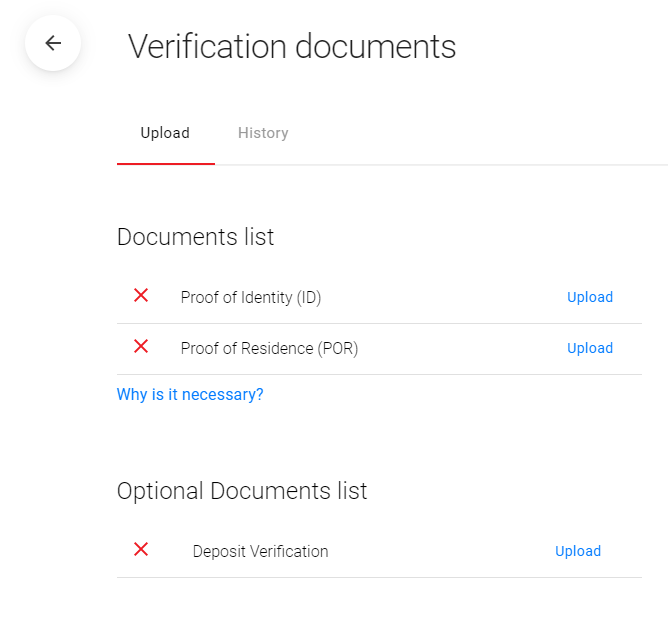Viewport: 668px width, 643px height.
Task: Click the 'Deposit Verification' label
Action: coord(260,551)
